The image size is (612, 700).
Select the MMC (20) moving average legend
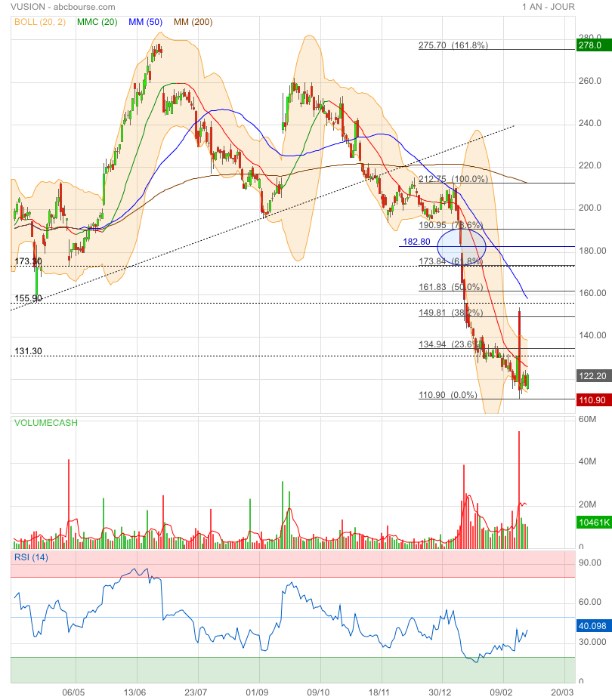pyautogui.click(x=94, y=21)
